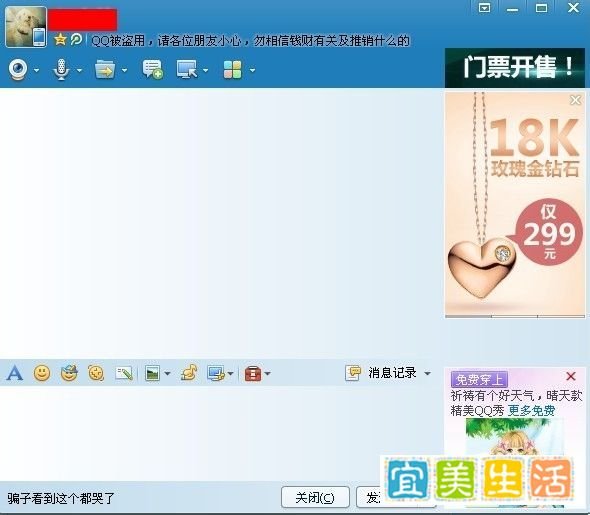Screen dimensions: 590x515
Task: Send a file using the folder icon
Action: pyautogui.click(x=105, y=70)
